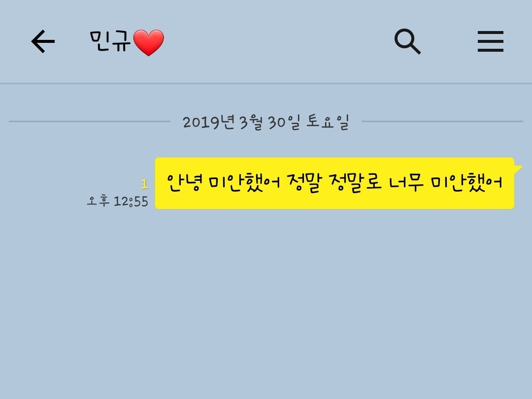Click the first 미안했어 in the message

pos(244,183)
